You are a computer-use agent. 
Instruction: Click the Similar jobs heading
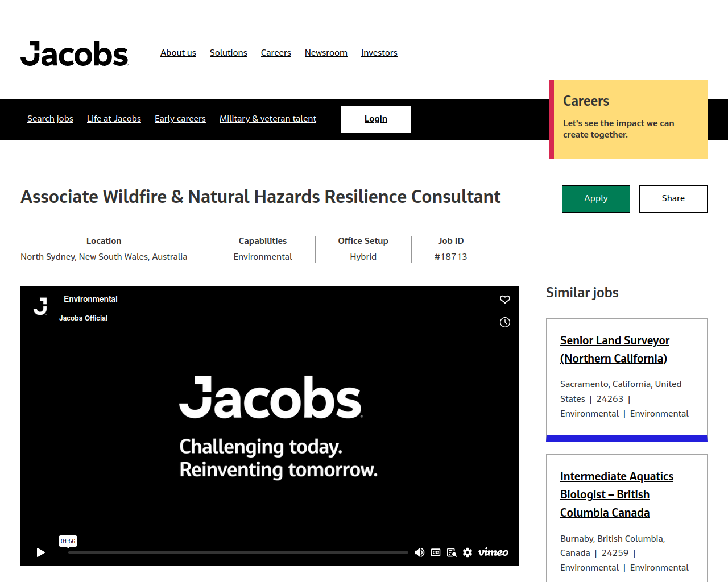[x=582, y=293]
